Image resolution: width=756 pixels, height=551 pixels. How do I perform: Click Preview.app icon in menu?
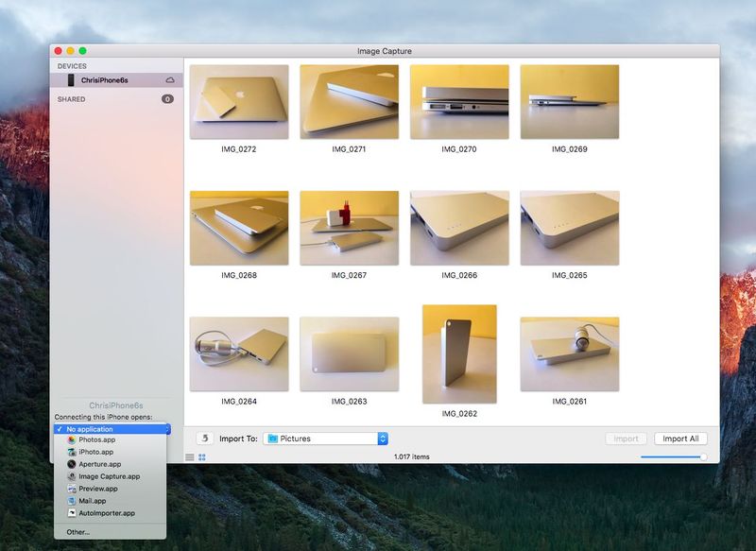pyautogui.click(x=72, y=489)
